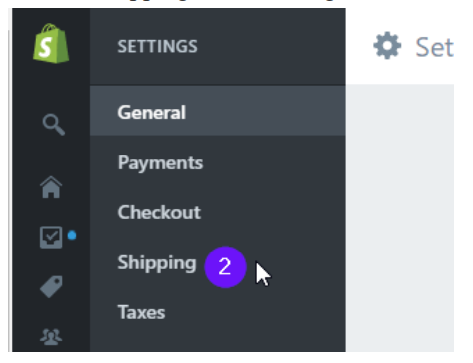Click the Settings gear icon in the header

(387, 46)
